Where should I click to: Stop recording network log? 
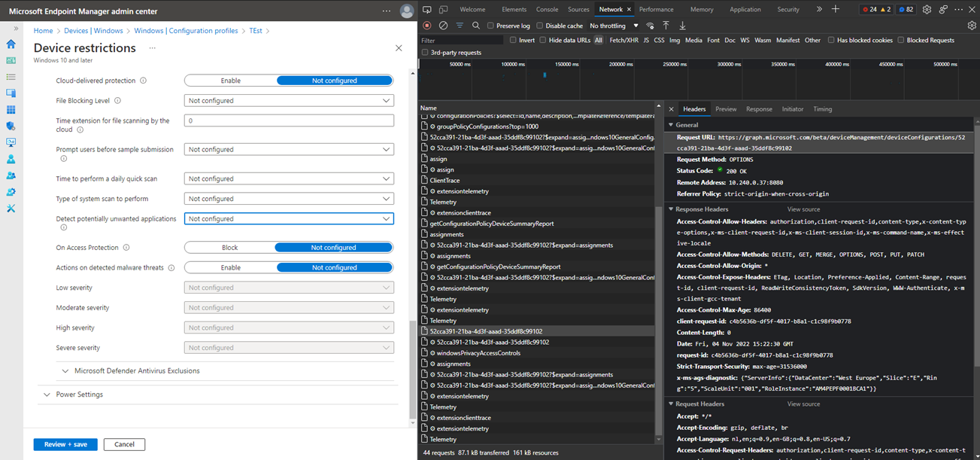coord(427,26)
